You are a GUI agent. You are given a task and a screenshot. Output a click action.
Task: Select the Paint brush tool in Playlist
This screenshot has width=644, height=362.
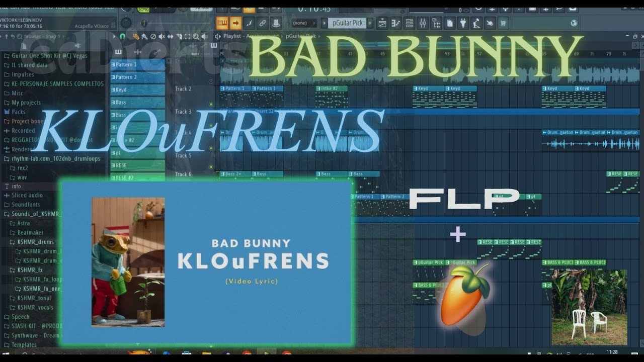(x=144, y=37)
